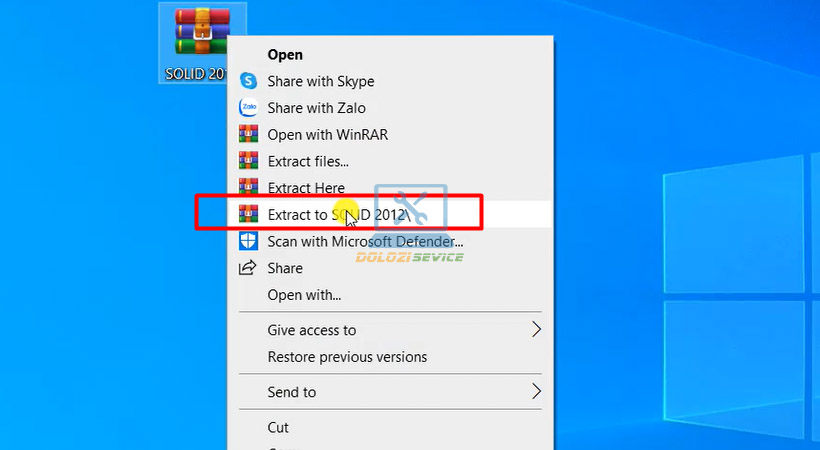The width and height of the screenshot is (820, 450).
Task: Choose the Share with Zalo text entry
Action: (316, 108)
